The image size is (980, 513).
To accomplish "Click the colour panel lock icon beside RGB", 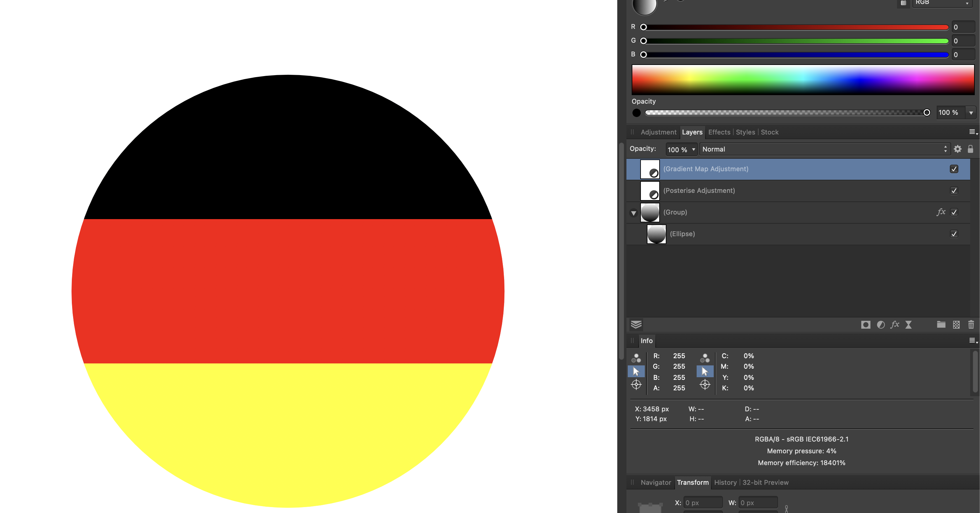I will (x=903, y=3).
